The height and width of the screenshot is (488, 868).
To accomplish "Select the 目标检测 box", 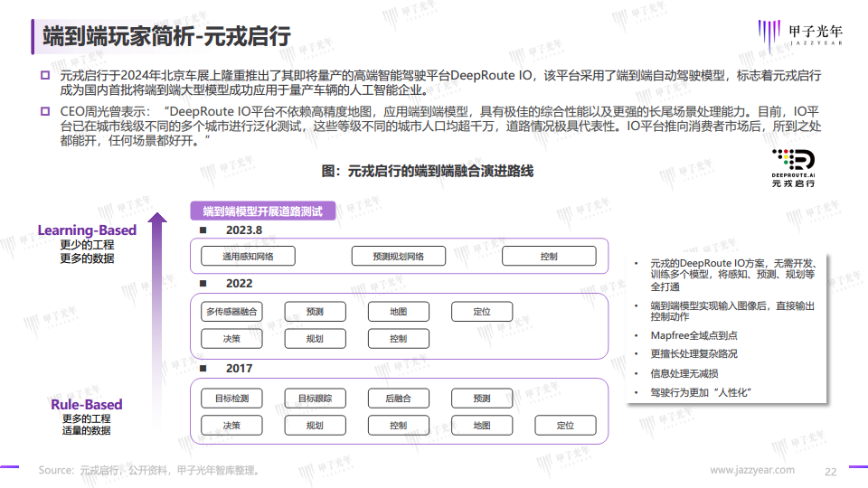I will 232,399.
